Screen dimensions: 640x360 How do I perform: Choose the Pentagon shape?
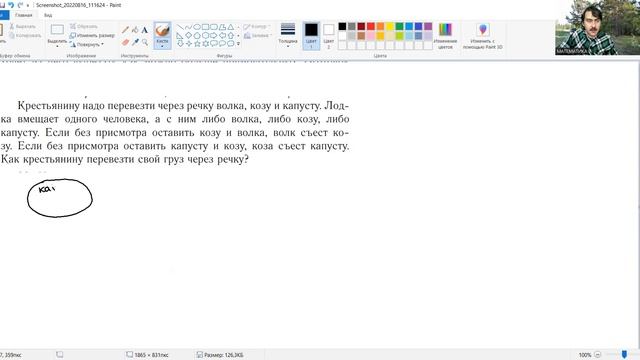(197, 36)
